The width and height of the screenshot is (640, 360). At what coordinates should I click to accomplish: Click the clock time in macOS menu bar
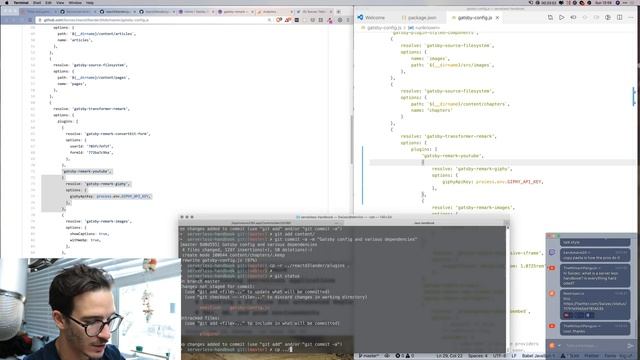[x=603, y=2]
